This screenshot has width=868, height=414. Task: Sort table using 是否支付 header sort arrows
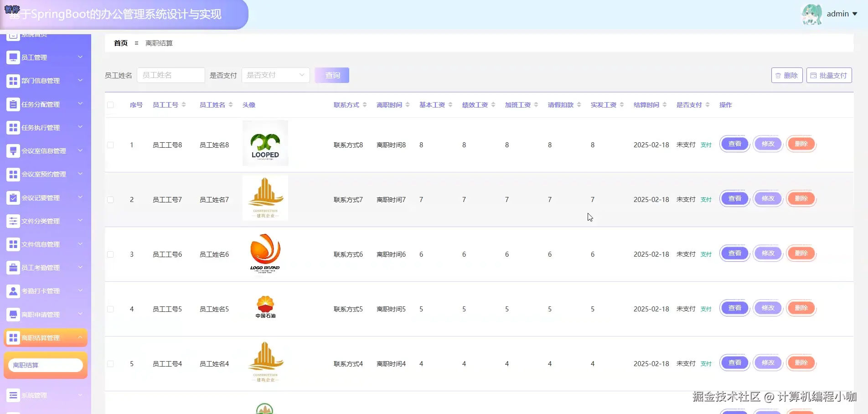pos(708,105)
